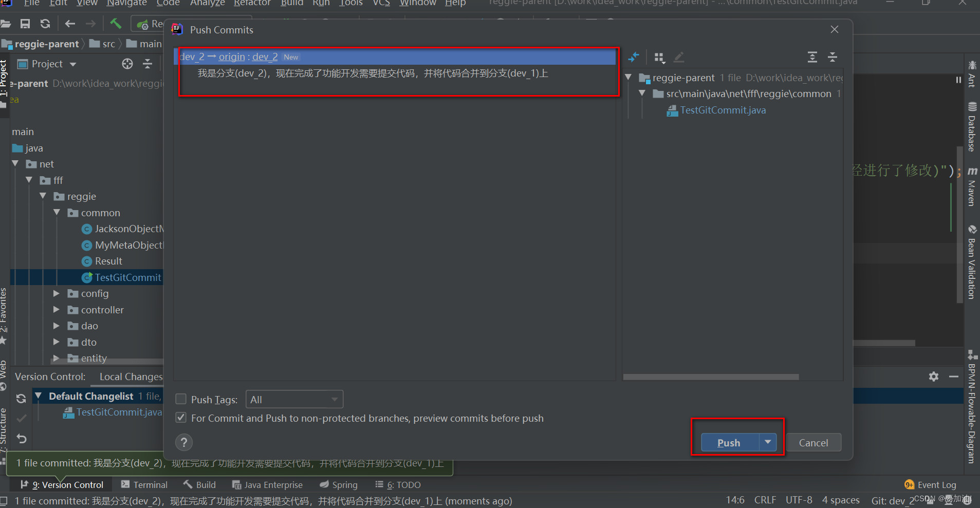Click the collapse all icon in dialog
The height and width of the screenshot is (508, 980).
pos(833,57)
